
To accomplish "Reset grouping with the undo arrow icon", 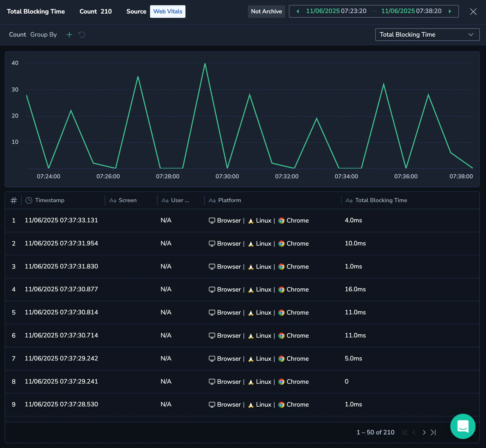I will point(82,35).
